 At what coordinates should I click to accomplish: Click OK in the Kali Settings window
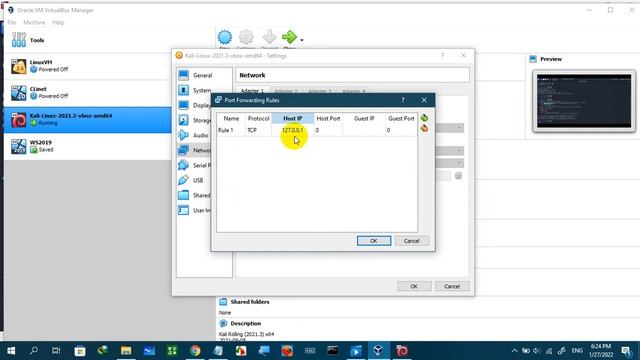[414, 286]
